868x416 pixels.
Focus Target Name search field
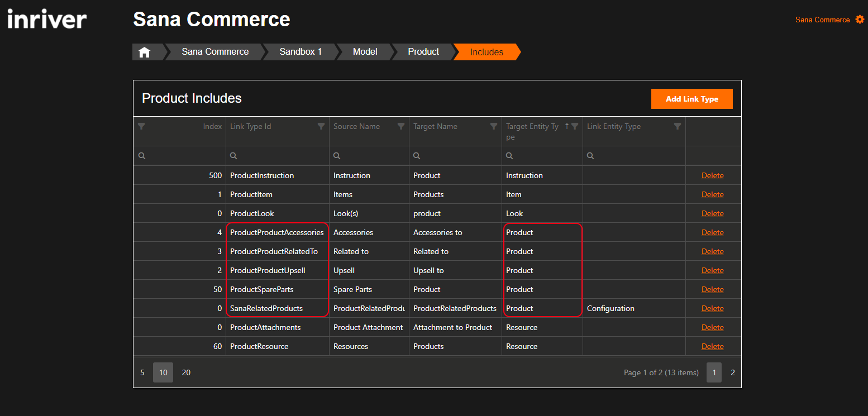point(456,156)
